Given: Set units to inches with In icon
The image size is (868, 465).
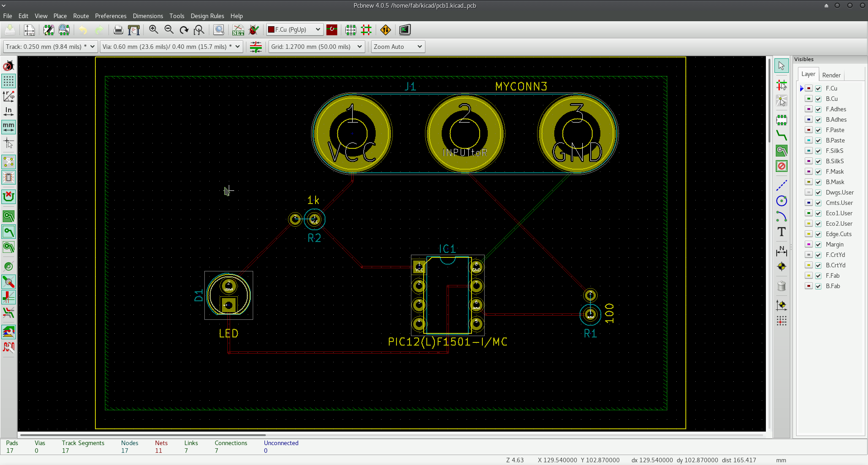Looking at the screenshot, I should 9,111.
